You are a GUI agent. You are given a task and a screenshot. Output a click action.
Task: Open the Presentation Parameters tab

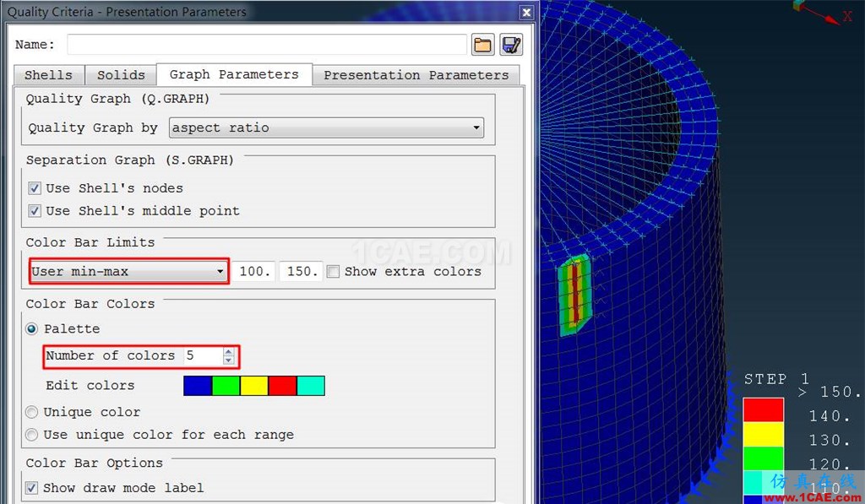click(x=416, y=75)
